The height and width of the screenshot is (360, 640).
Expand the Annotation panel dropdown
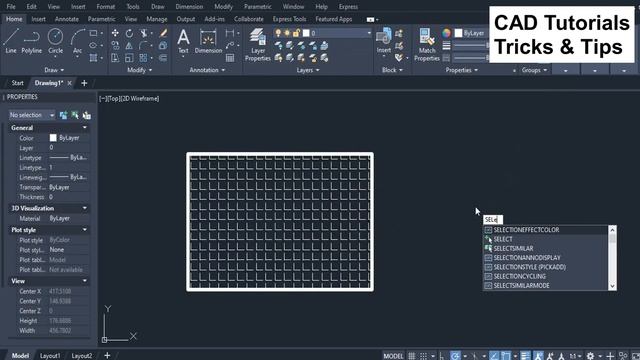pos(207,70)
